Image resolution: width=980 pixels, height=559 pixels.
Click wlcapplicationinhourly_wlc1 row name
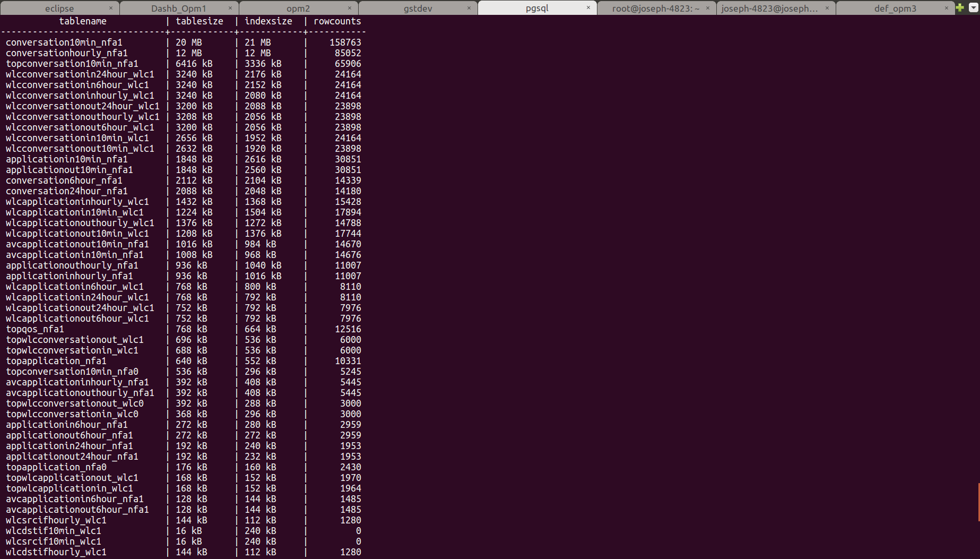77,202
